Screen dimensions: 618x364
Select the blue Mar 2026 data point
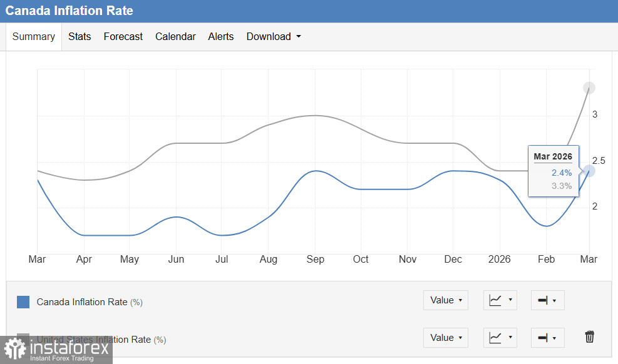pyautogui.click(x=589, y=171)
